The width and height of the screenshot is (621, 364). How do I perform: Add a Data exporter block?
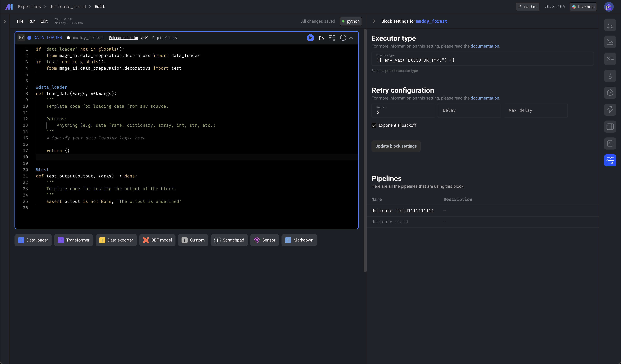(116, 240)
